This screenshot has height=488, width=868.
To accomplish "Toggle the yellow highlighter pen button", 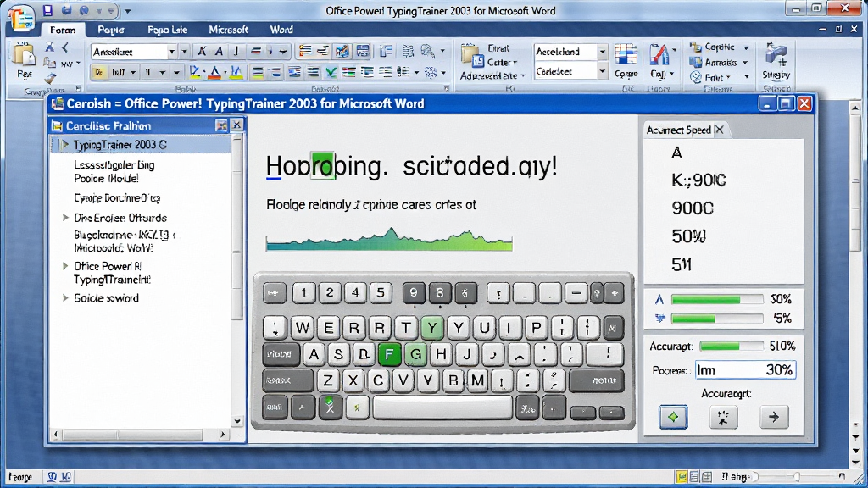I will point(236,72).
